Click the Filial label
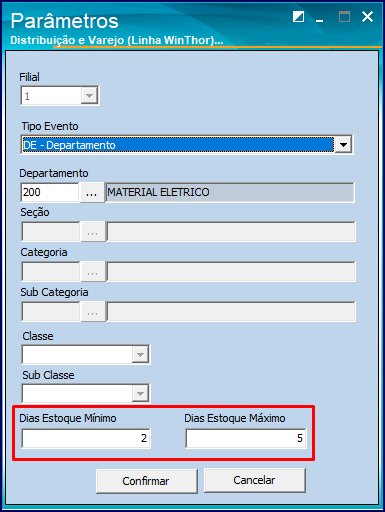 click(29, 77)
